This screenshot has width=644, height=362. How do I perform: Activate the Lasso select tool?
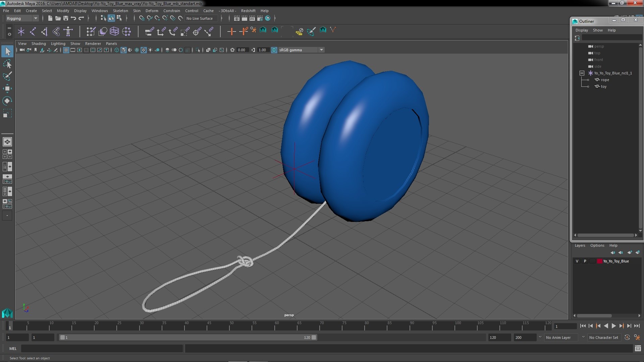[x=7, y=64]
